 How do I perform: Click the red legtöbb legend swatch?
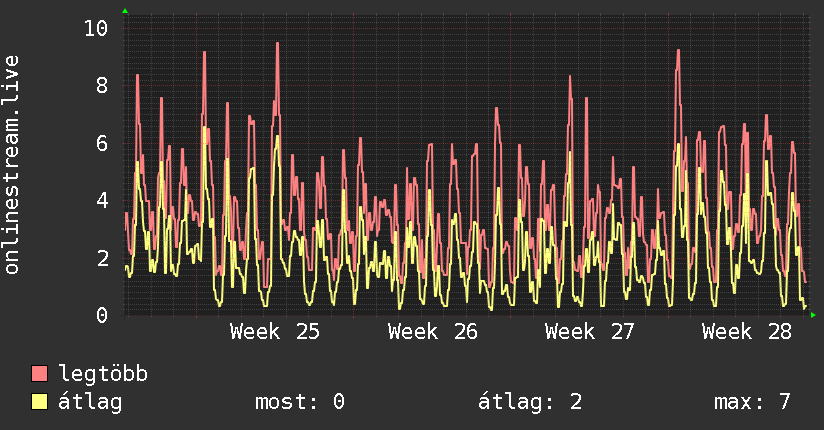tap(39, 374)
